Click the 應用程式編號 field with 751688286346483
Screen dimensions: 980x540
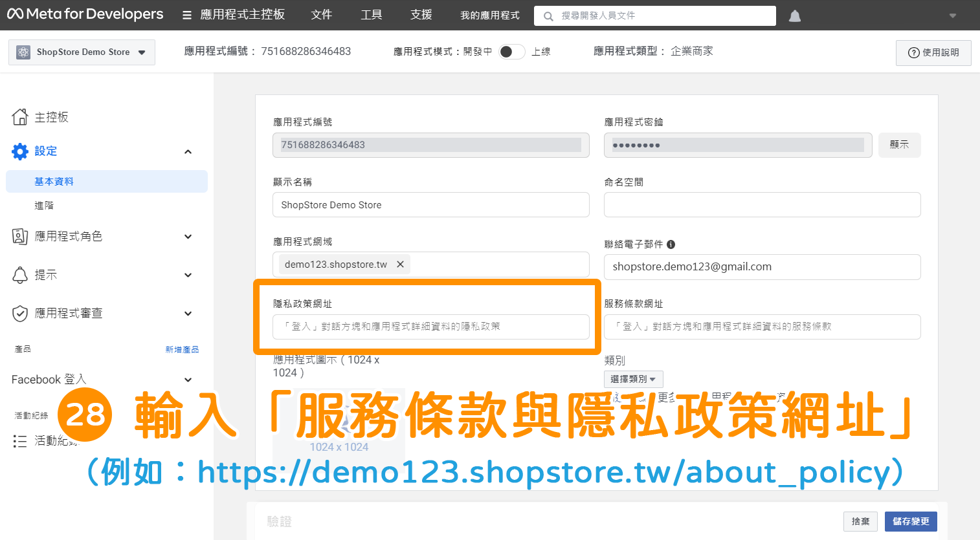(x=431, y=145)
